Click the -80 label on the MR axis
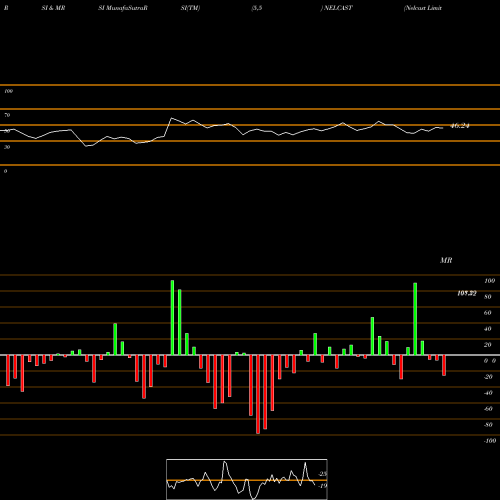Image resolution: width=500 pixels, height=500 pixels. click(488, 425)
